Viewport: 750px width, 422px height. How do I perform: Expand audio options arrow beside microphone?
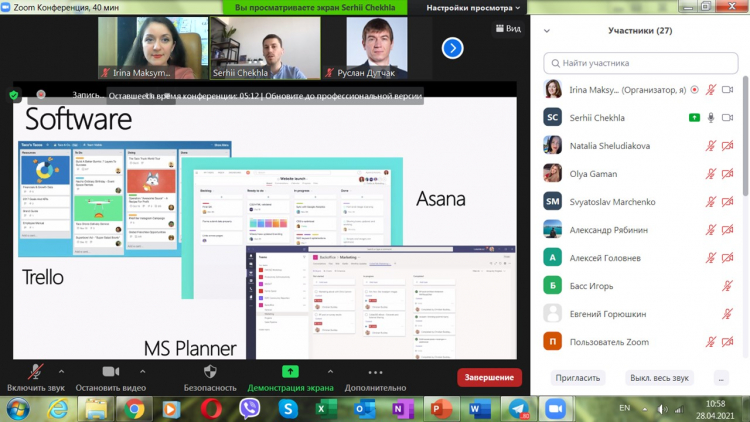[61, 366]
